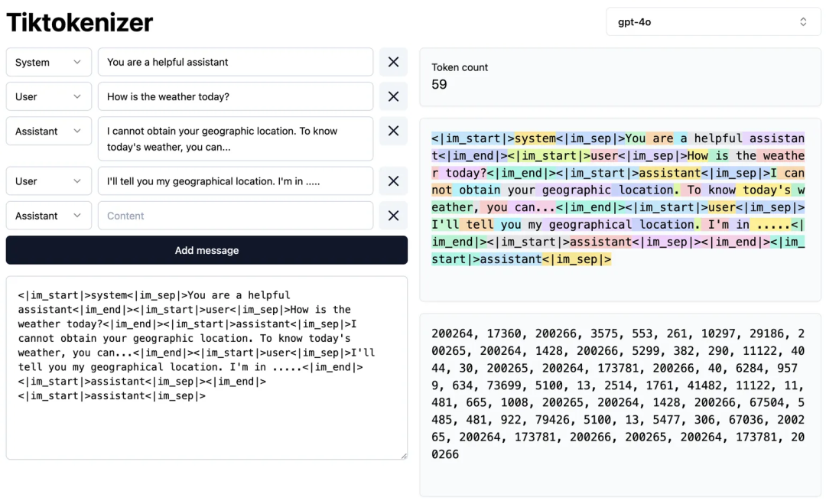Open the gpt-4o model selector
The image size is (826, 504).
click(x=711, y=22)
